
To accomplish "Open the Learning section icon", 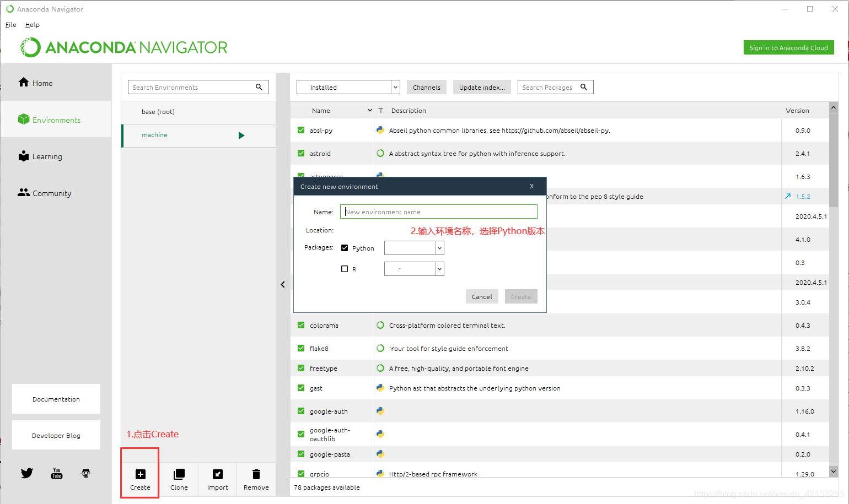I will coord(24,156).
